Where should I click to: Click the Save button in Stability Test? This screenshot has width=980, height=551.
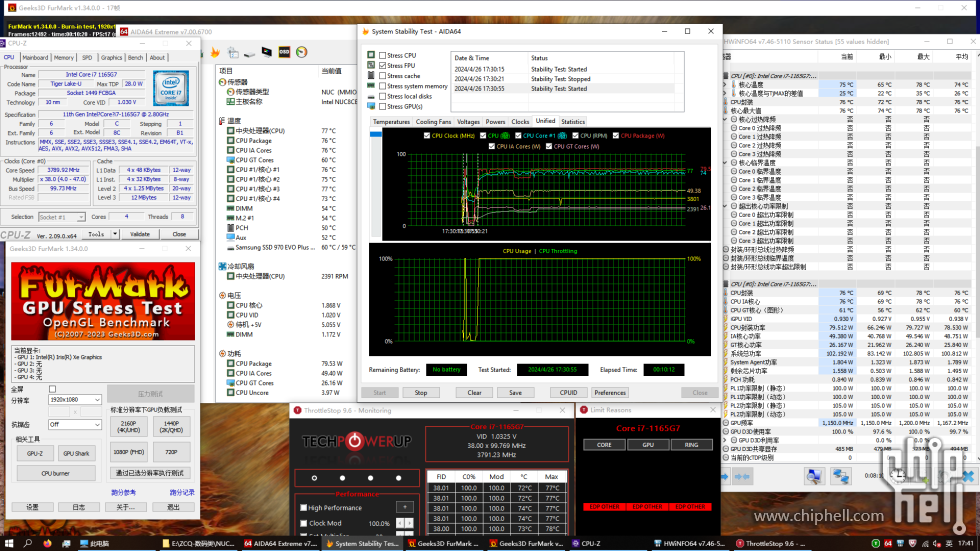516,393
